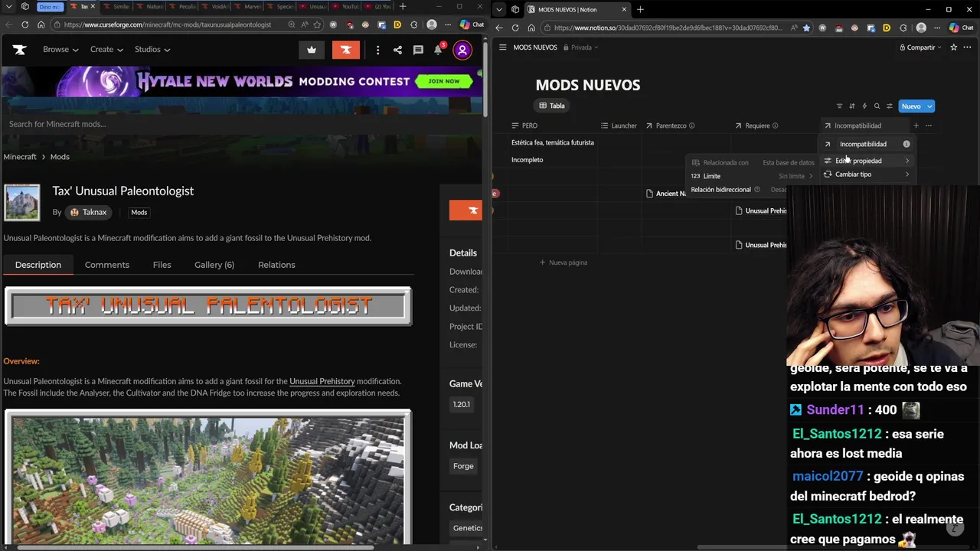
Task: Click the Requiere column header
Action: [775, 126]
